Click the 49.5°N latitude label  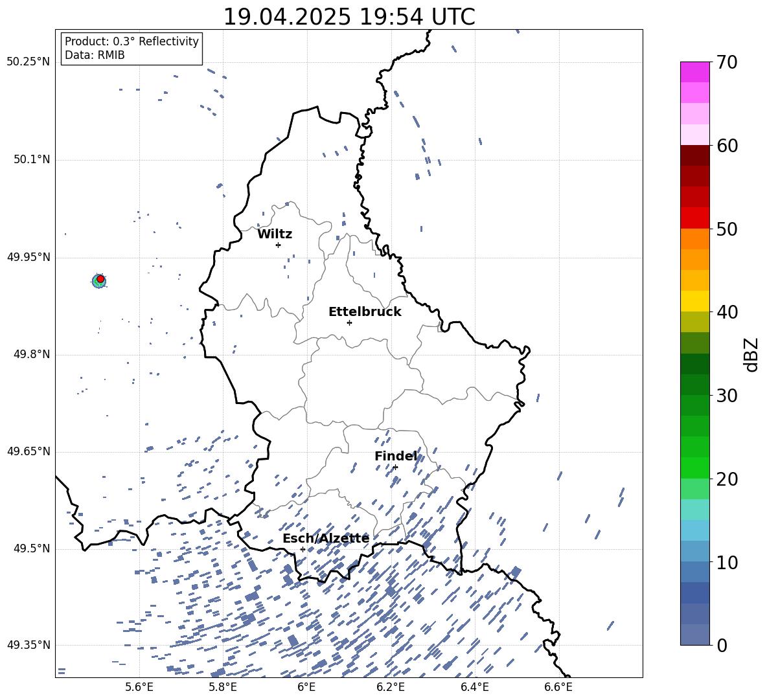click(x=32, y=548)
